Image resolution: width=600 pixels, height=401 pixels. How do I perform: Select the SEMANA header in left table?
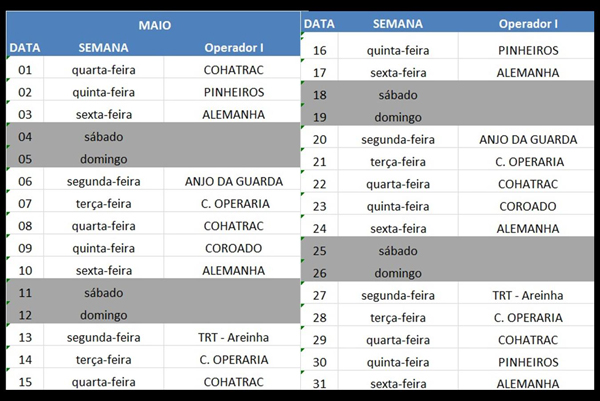tap(104, 47)
